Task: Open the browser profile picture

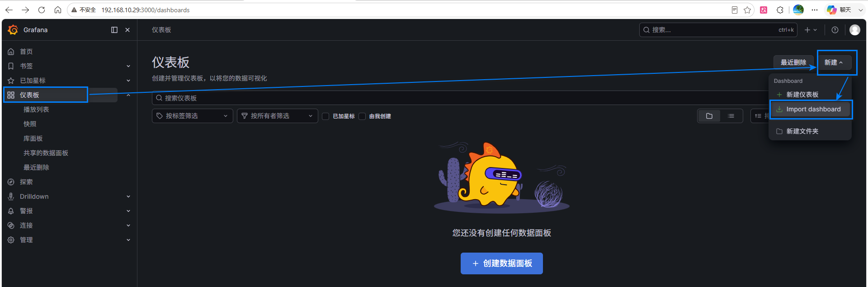Action: coord(798,10)
